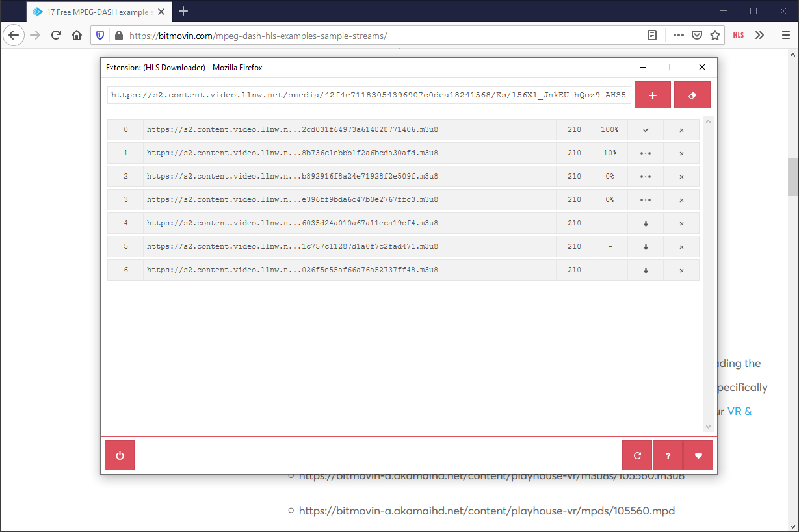Click the completed checkmark for row 0
This screenshot has width=799, height=532.
[x=646, y=130]
